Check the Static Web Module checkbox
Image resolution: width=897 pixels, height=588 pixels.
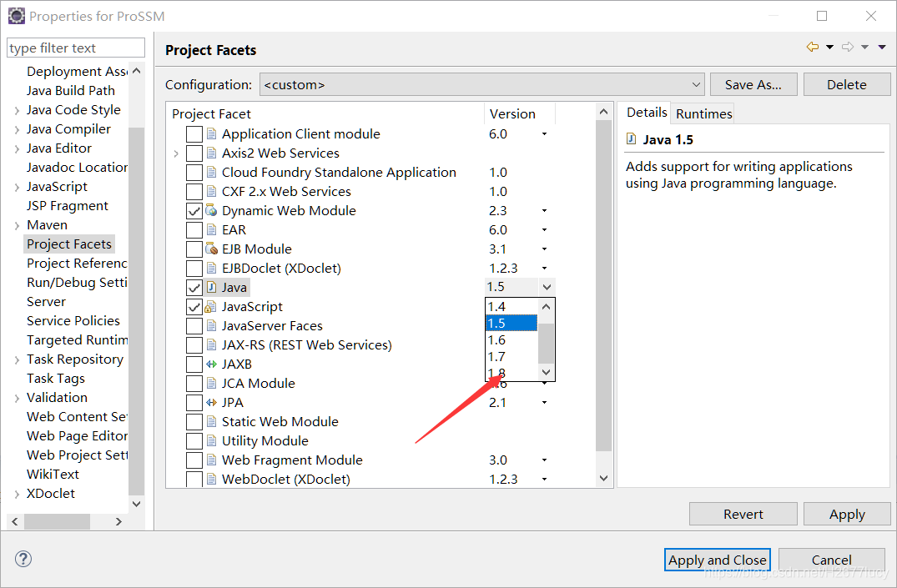[x=194, y=421]
